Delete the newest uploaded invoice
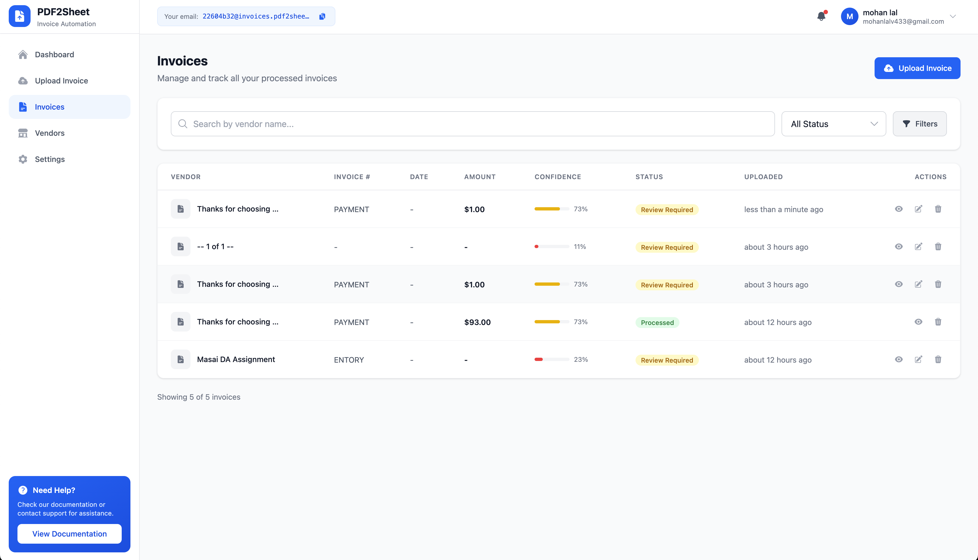978x560 pixels. coord(938,209)
